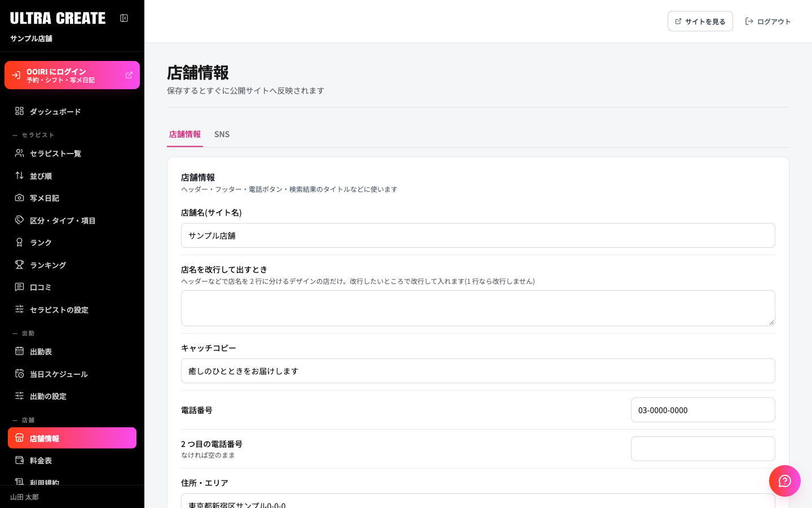Click user name 山田 太郎
Viewport: 812px width, 508px height.
click(24, 497)
